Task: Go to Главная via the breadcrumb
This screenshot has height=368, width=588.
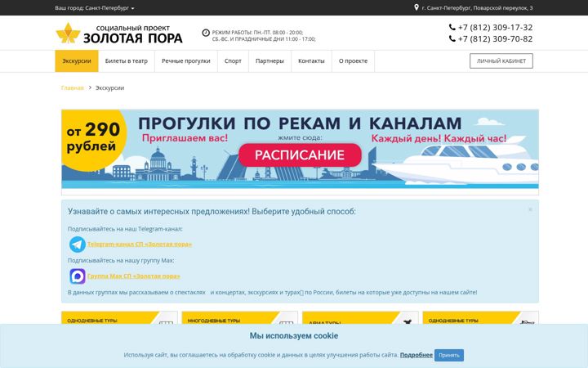Action: (73, 88)
